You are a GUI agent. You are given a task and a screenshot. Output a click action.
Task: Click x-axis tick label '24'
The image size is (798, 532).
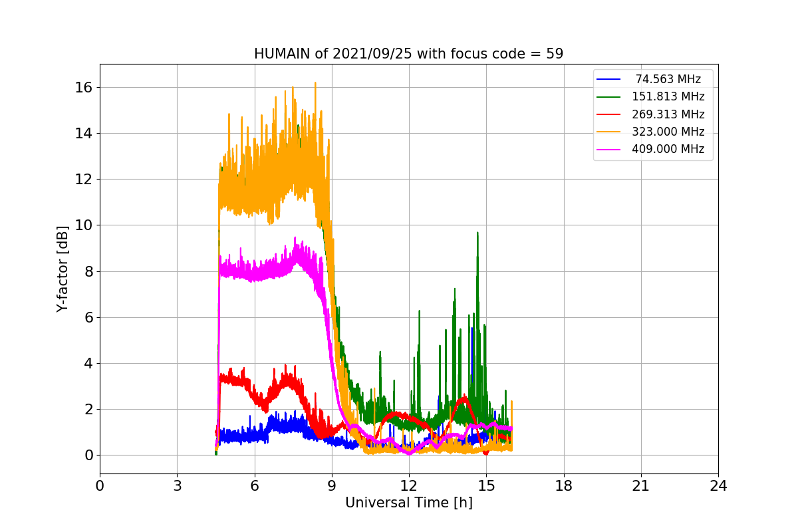tap(718, 486)
